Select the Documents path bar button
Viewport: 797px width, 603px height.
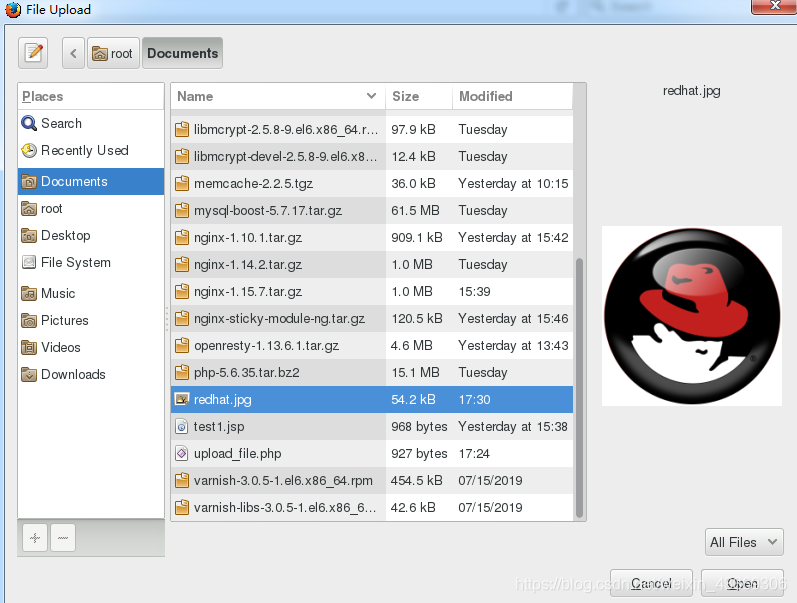click(x=182, y=53)
